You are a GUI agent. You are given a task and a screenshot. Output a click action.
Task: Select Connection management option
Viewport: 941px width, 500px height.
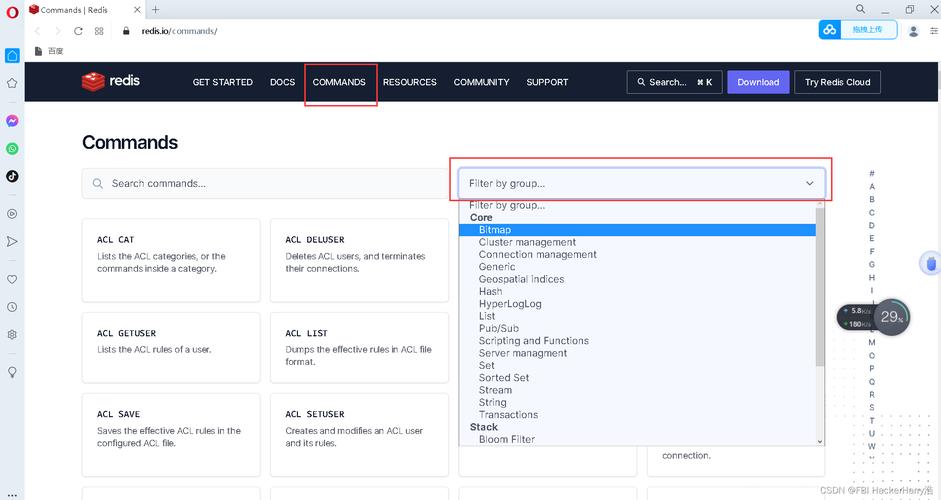coord(637,255)
